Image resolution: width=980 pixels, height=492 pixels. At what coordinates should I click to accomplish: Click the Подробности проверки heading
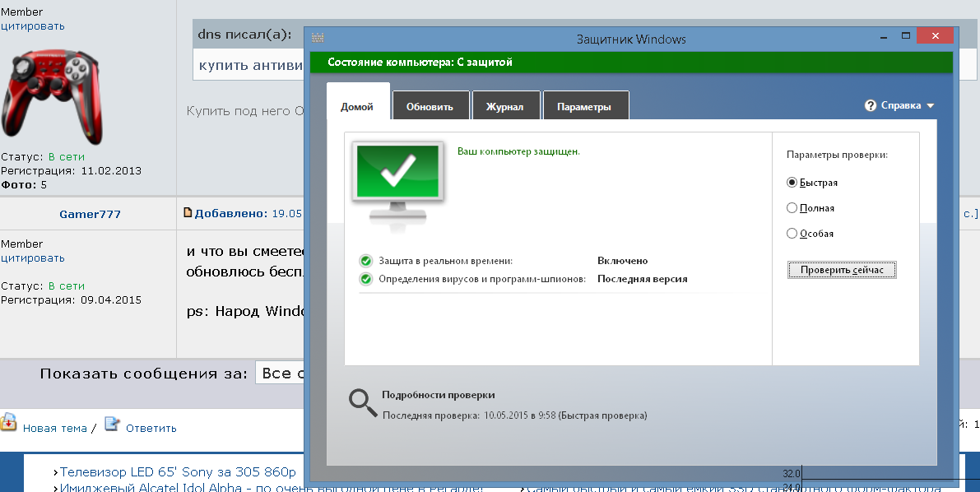[438, 395]
